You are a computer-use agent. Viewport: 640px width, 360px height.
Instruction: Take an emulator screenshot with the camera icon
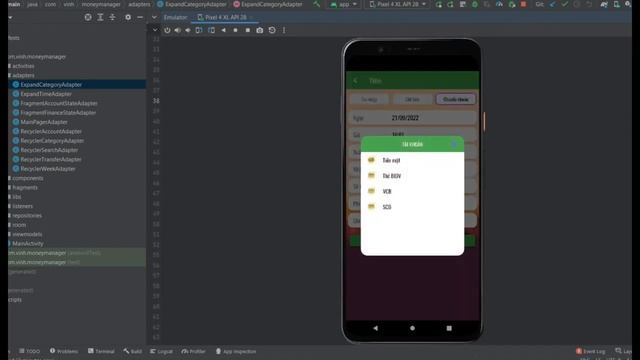(260, 30)
